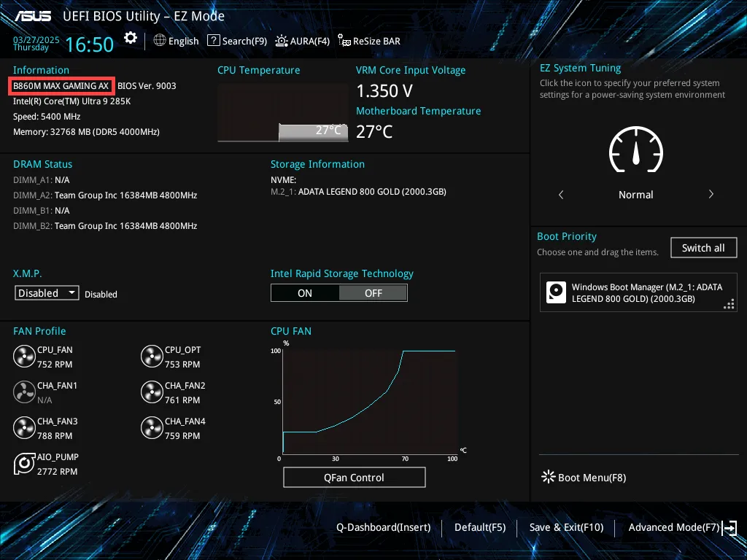Open the X.M.P. dropdown menu
The width and height of the screenshot is (747, 560).
[x=46, y=292]
